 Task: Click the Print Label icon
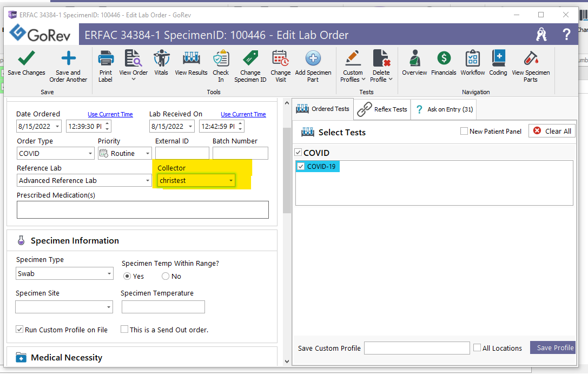point(105,65)
